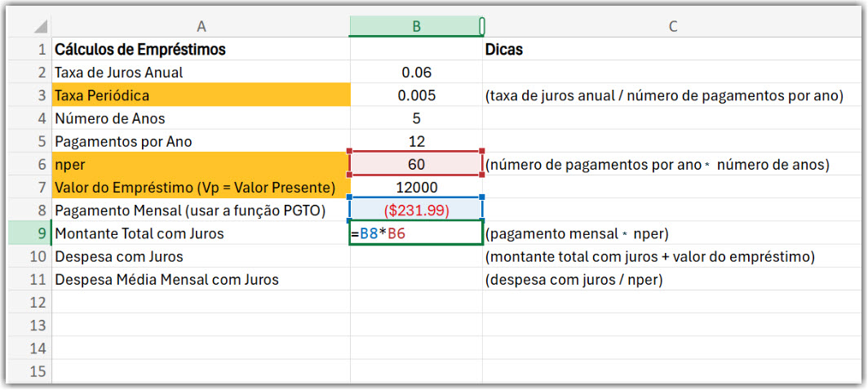The height and width of the screenshot is (390, 868).
Task: Select column C header
Action: 672,26
